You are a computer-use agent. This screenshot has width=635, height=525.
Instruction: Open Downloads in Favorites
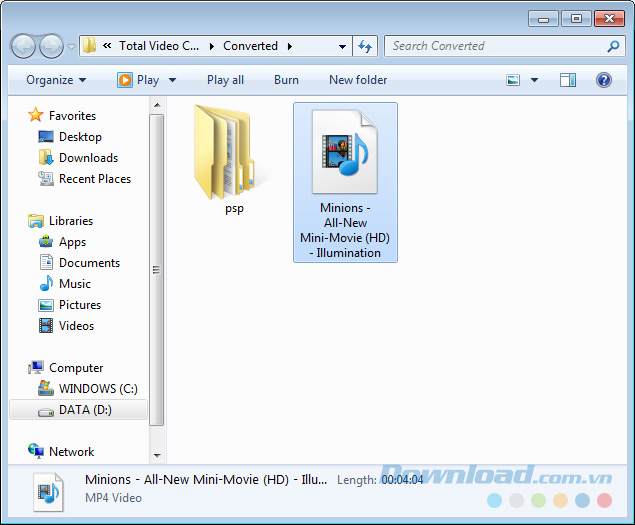(88, 158)
